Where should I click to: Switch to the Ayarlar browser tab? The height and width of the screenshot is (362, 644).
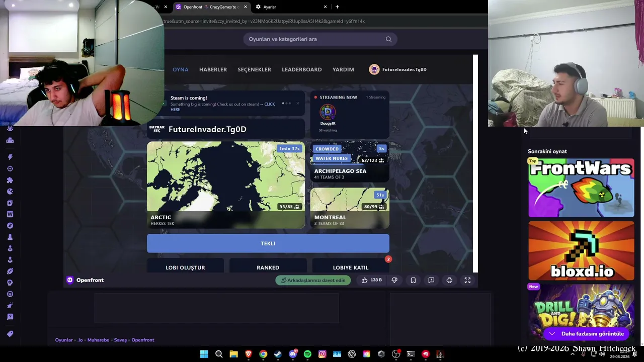pos(290,7)
